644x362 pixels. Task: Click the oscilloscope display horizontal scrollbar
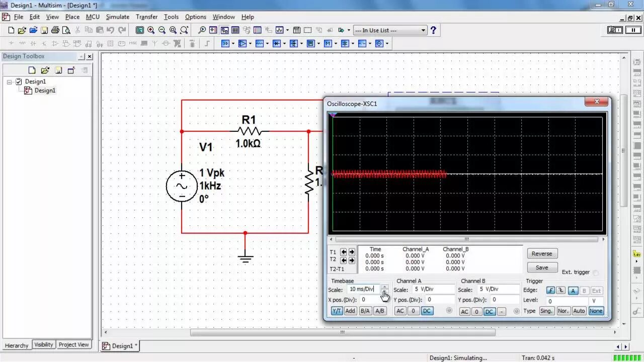[466, 239]
